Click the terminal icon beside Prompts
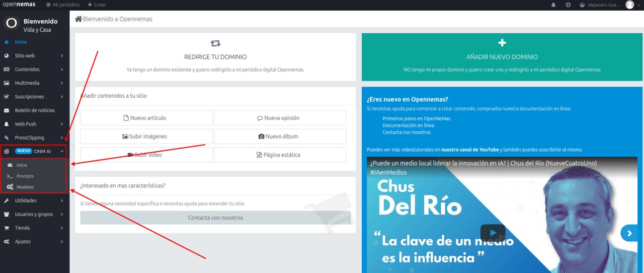This screenshot has height=273, width=644. (x=10, y=176)
